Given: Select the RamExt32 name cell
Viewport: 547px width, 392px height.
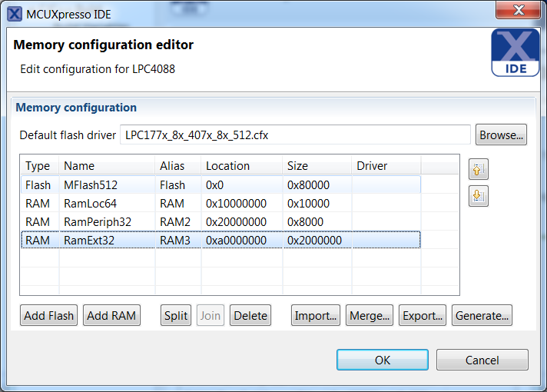Looking at the screenshot, I should (x=107, y=240).
